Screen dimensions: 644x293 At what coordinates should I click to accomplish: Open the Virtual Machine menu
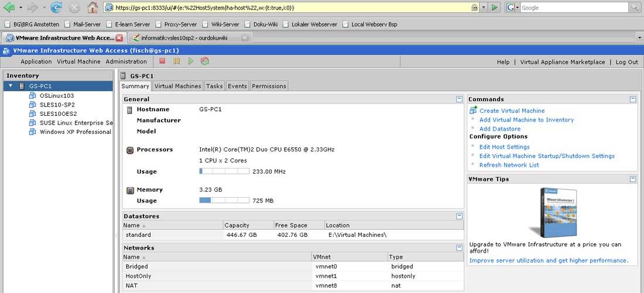click(x=78, y=61)
